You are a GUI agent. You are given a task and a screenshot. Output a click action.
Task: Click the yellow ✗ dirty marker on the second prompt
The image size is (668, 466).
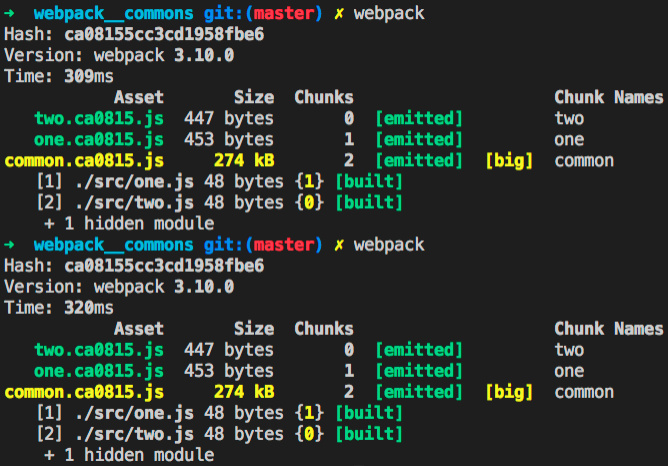339,245
